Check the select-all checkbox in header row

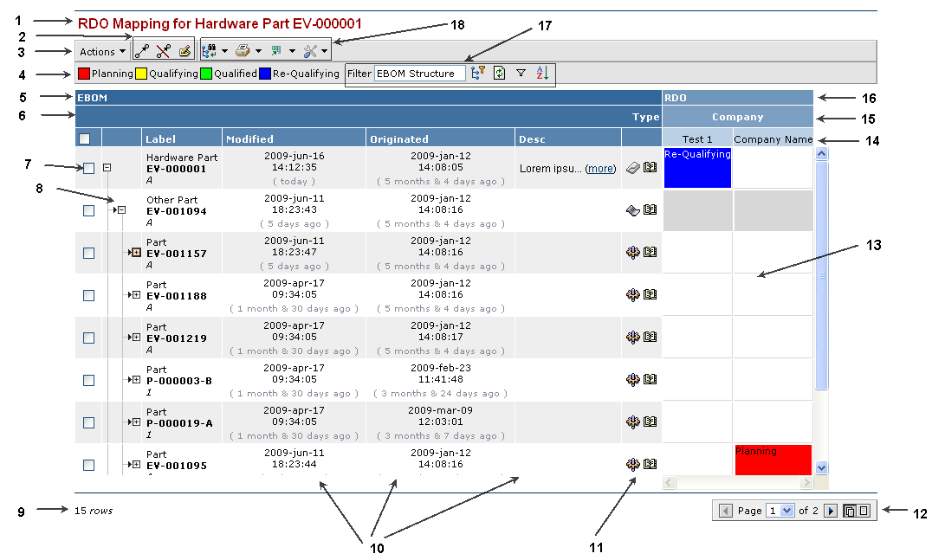point(84,138)
